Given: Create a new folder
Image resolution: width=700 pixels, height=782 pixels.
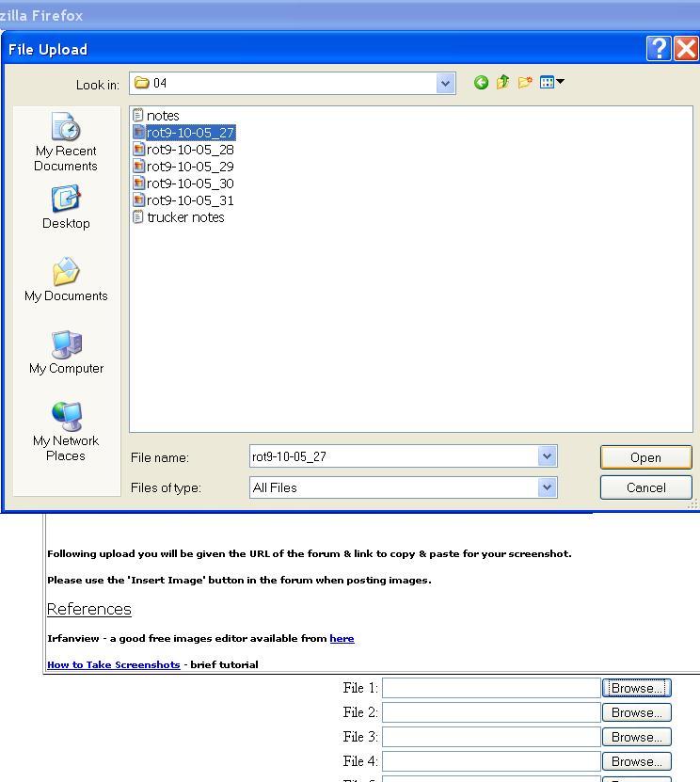Looking at the screenshot, I should [525, 83].
